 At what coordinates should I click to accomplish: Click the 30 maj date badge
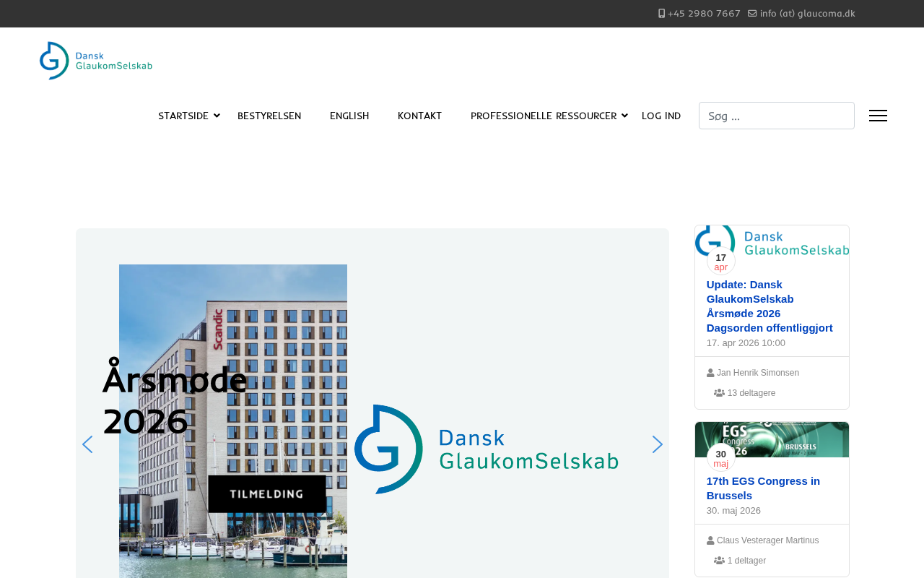click(721, 458)
